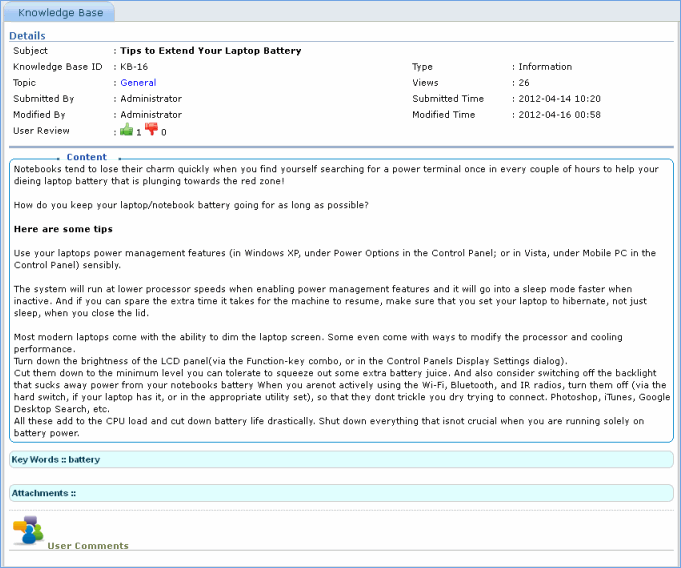Click the Submitted Time value 2012-04-14 10:20
The width and height of the screenshot is (681, 568).
(x=559, y=99)
